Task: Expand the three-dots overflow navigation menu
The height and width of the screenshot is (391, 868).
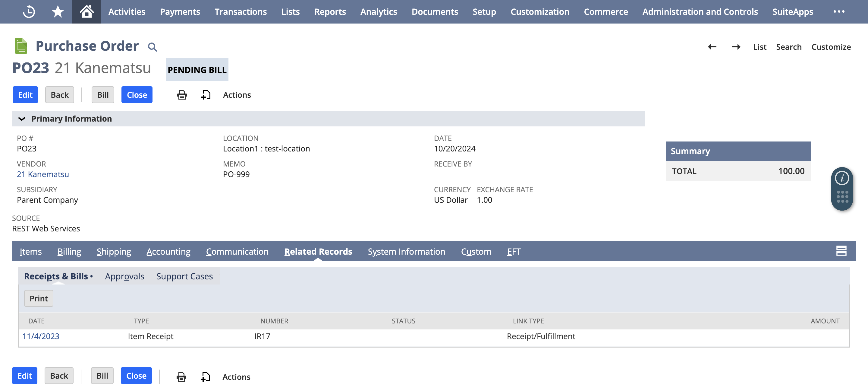Action: (839, 12)
